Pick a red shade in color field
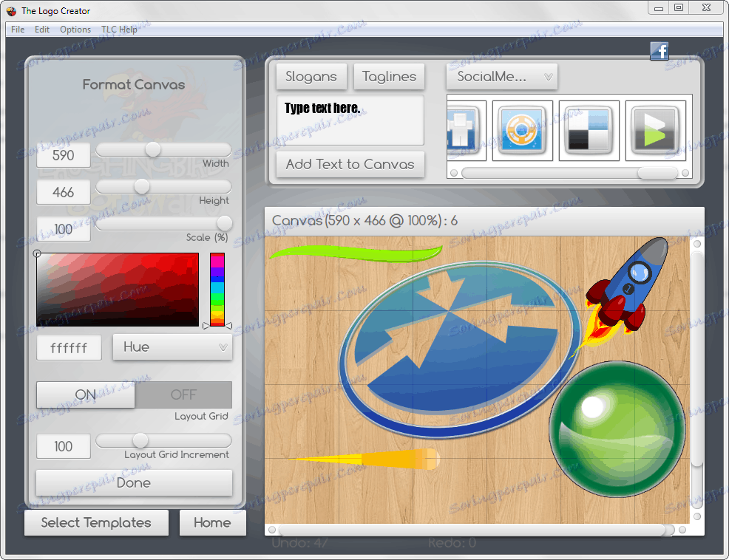729x560 pixels. pos(118,290)
